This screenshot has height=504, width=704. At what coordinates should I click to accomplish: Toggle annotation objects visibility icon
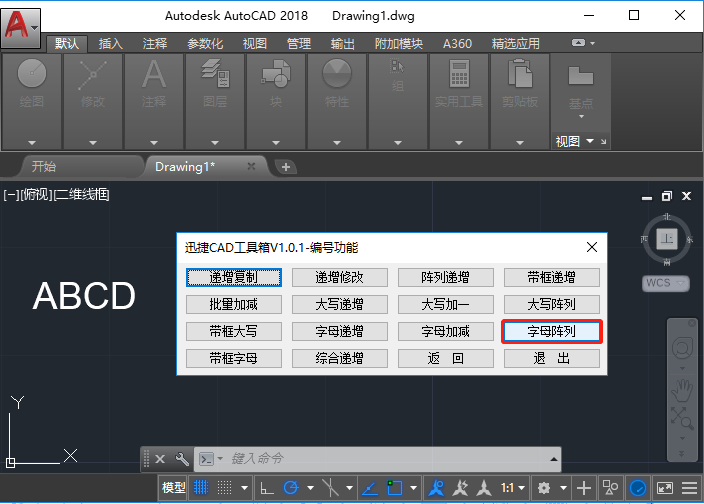(x=436, y=488)
